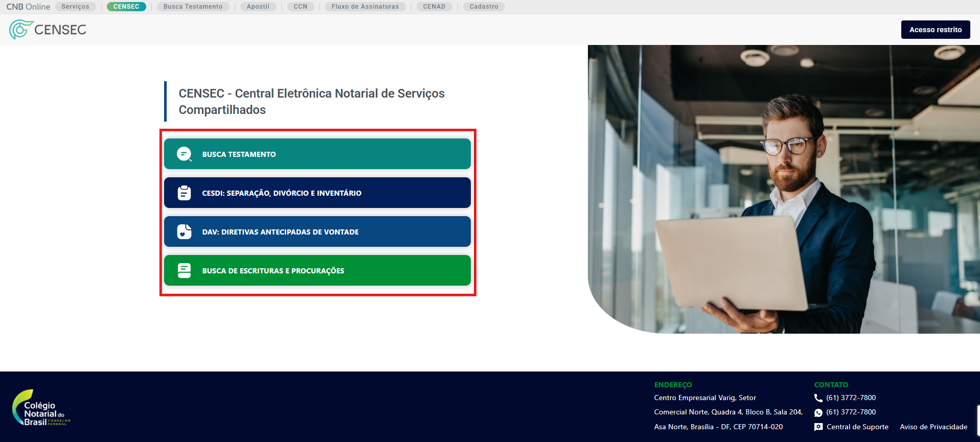This screenshot has height=442, width=980.
Task: Click the Busca Testamento magnifier icon
Action: [x=184, y=154]
